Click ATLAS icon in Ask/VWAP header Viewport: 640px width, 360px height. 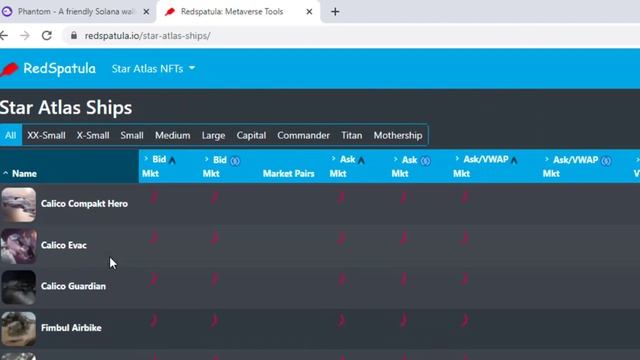pyautogui.click(x=514, y=160)
